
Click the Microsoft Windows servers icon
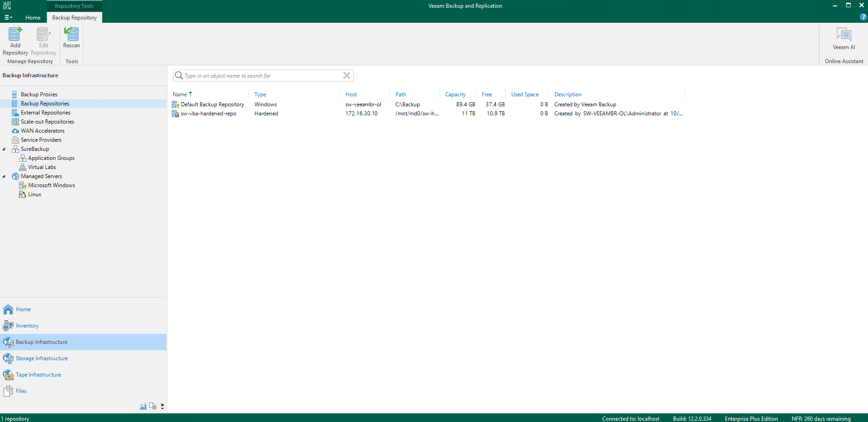click(x=23, y=185)
